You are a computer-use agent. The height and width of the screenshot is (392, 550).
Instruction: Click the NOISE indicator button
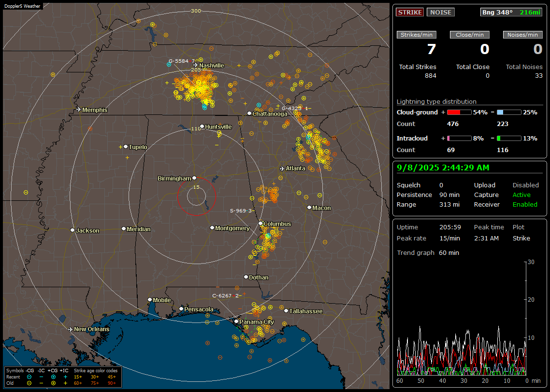(x=441, y=12)
